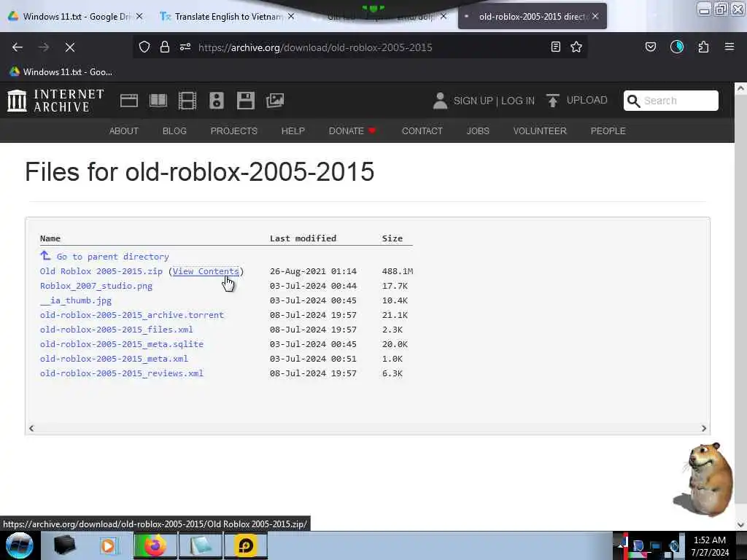The width and height of the screenshot is (747, 560).
Task: Open the VOLUNTEER menu item
Action: coord(540,131)
